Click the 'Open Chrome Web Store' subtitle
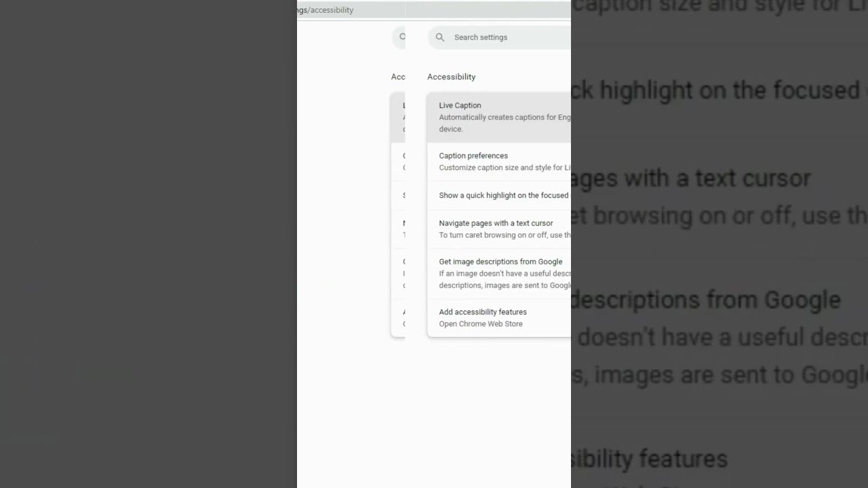The width and height of the screenshot is (868, 488). [x=481, y=324]
